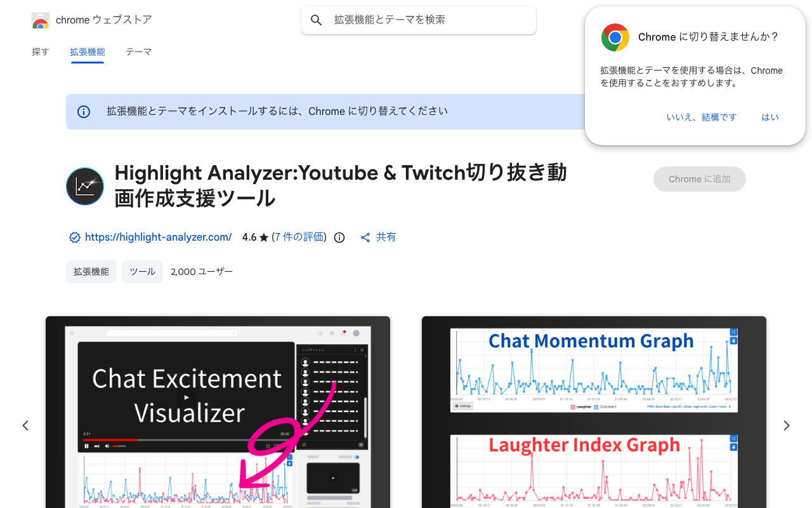Screen dimensions: 812x508
Task: Switch to the テーマ tab
Action: 138,52
